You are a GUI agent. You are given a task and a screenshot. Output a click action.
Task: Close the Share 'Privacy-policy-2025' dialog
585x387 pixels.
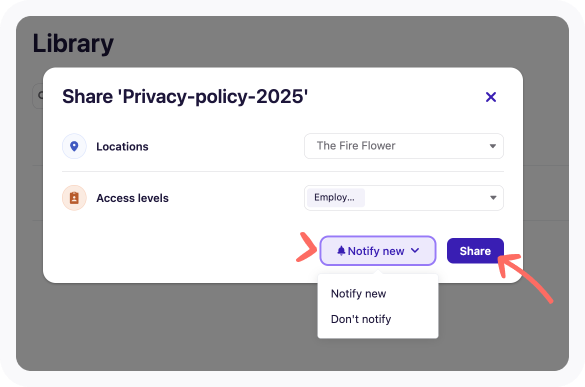tap(491, 97)
